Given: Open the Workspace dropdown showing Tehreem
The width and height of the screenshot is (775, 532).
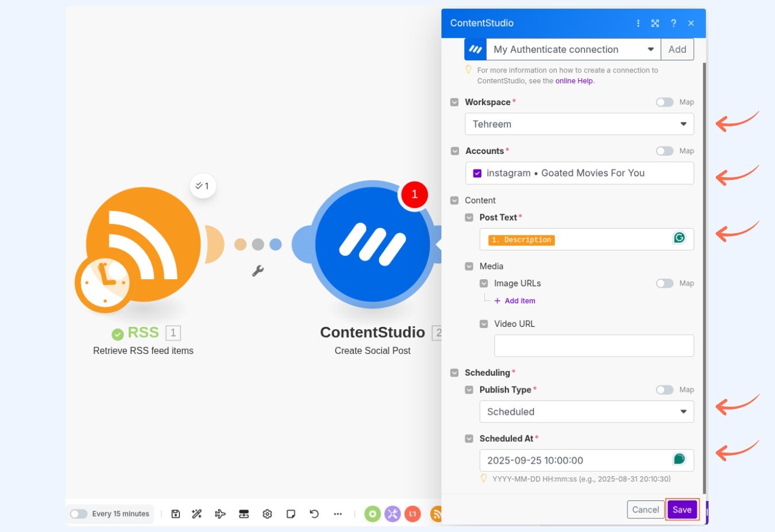Looking at the screenshot, I should 579,124.
